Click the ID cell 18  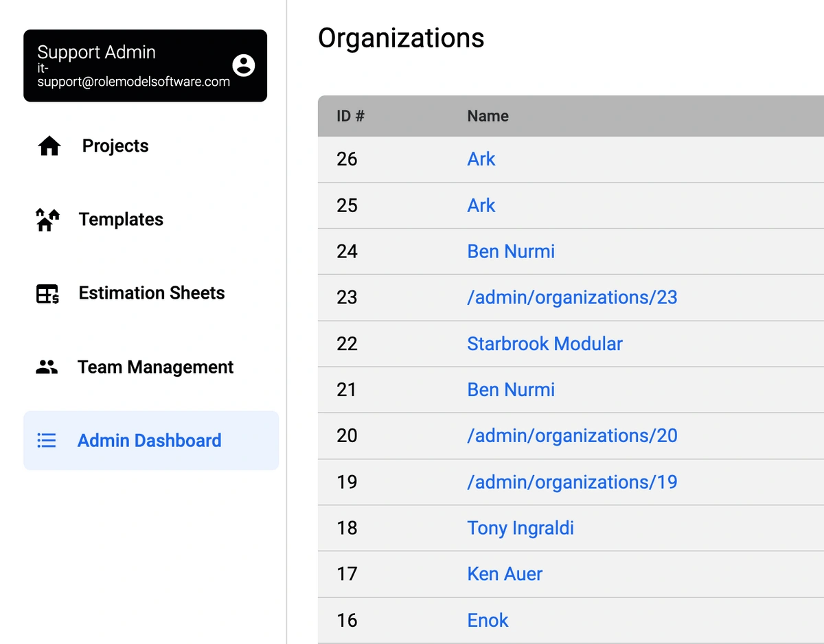click(x=347, y=528)
